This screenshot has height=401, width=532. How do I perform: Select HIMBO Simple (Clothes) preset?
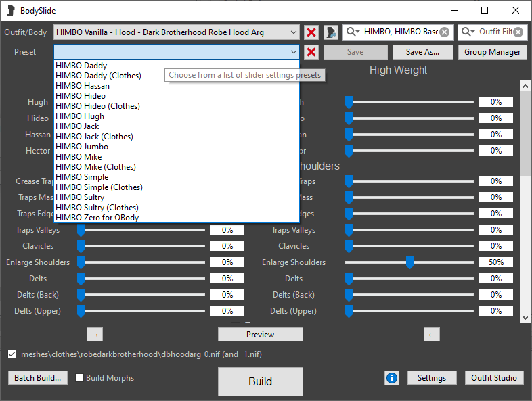[177, 187]
